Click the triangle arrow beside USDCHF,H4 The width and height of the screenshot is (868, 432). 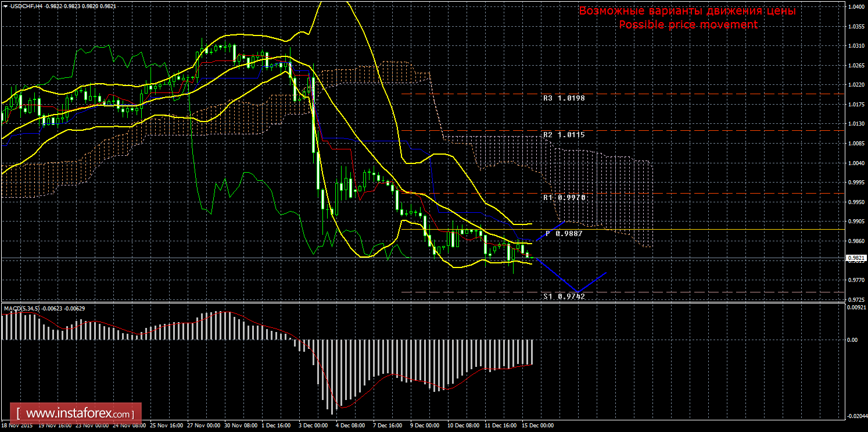pyautogui.click(x=5, y=5)
